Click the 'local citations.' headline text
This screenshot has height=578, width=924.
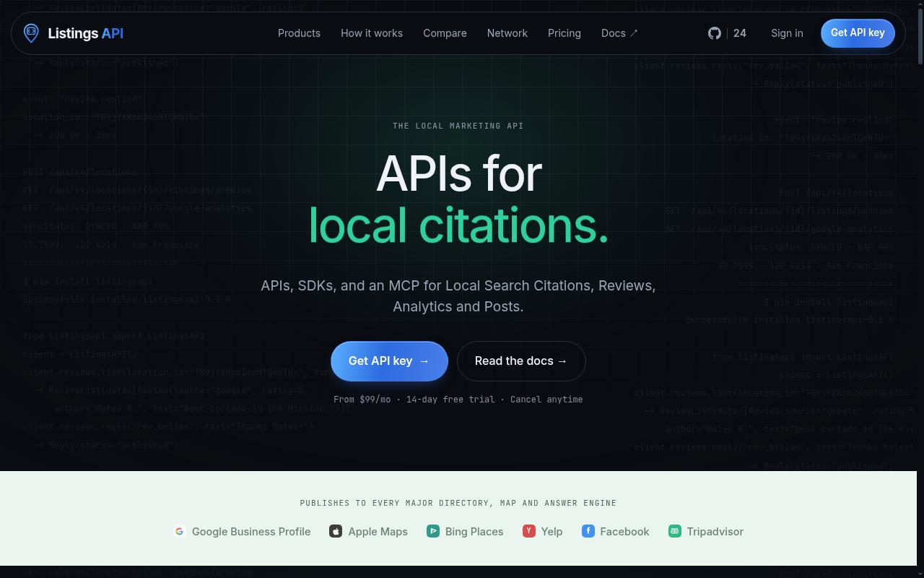click(458, 225)
